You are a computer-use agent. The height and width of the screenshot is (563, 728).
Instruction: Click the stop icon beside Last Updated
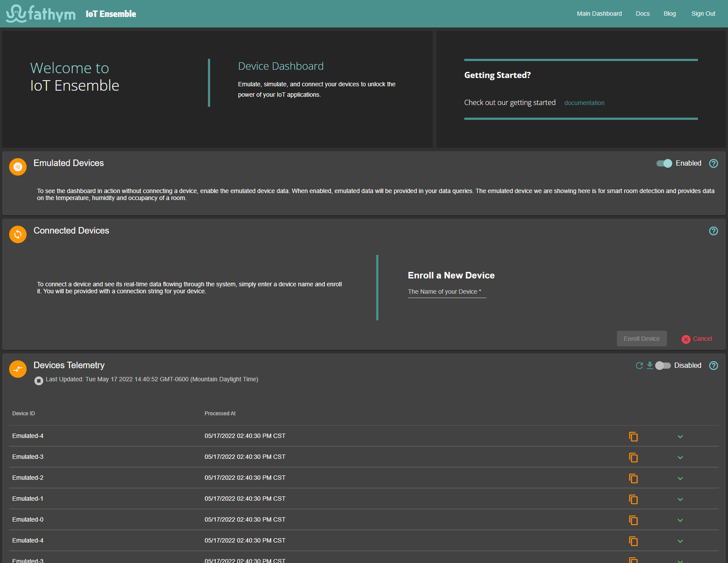(x=39, y=381)
